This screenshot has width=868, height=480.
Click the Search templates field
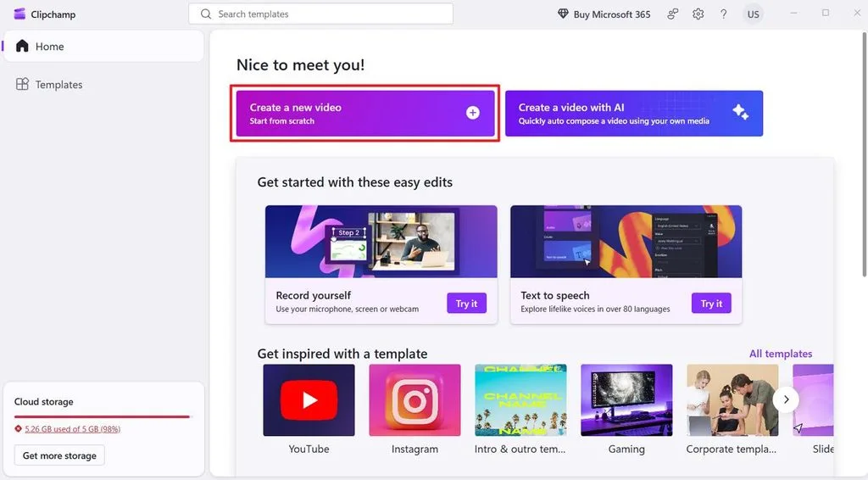pyautogui.click(x=320, y=14)
